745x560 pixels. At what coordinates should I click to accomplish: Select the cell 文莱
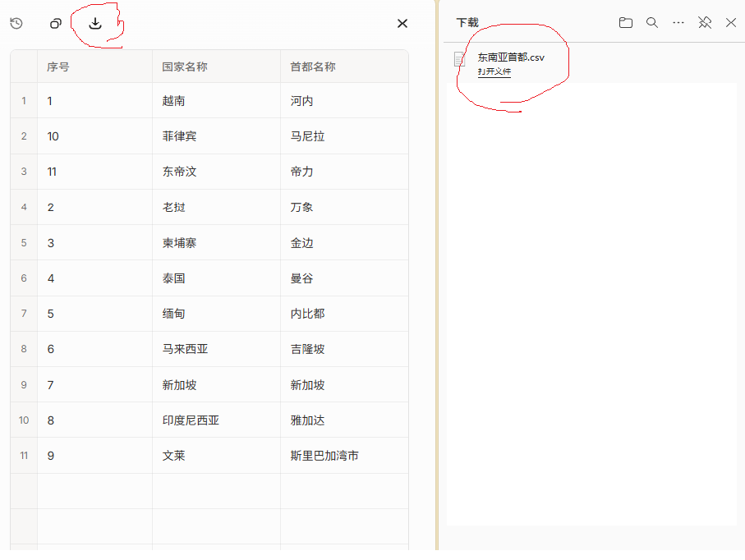click(216, 456)
